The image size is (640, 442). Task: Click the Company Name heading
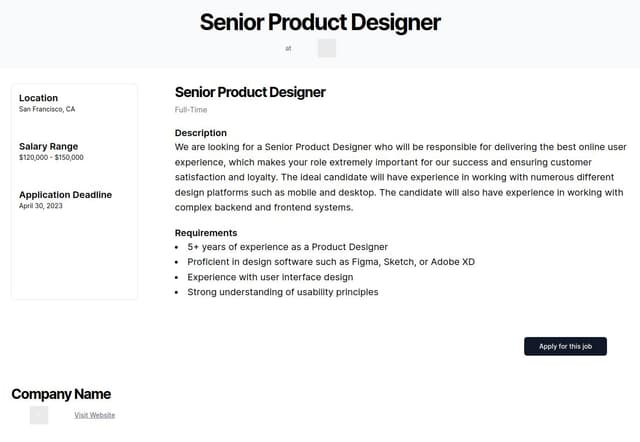click(x=61, y=394)
